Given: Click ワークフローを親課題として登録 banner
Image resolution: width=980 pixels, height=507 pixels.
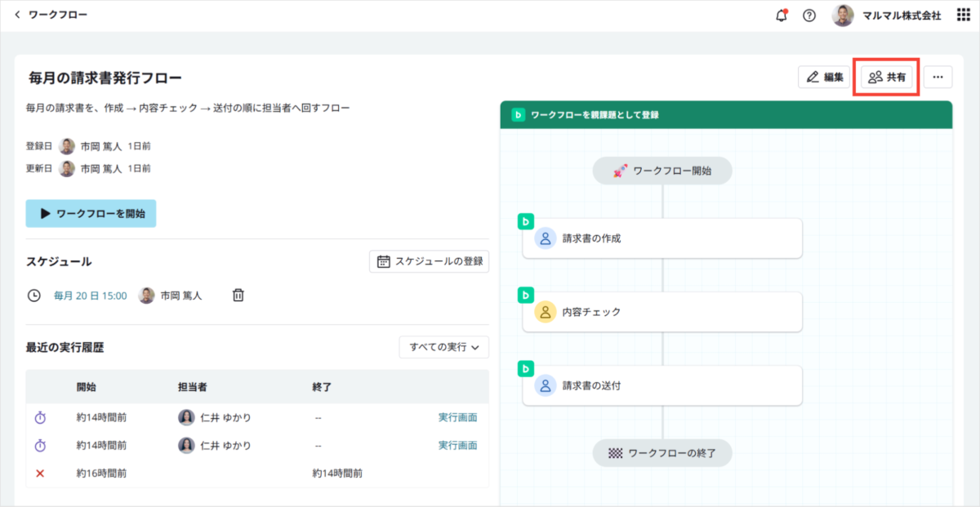Looking at the screenshot, I should pos(726,115).
